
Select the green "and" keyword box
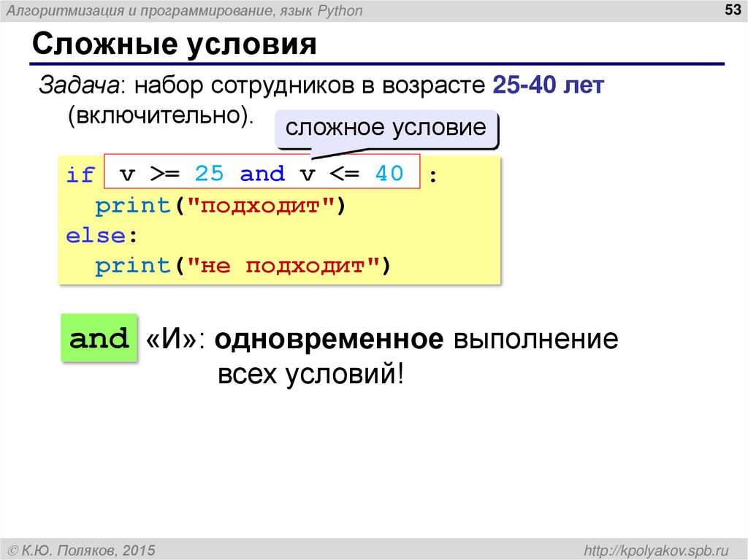(99, 339)
